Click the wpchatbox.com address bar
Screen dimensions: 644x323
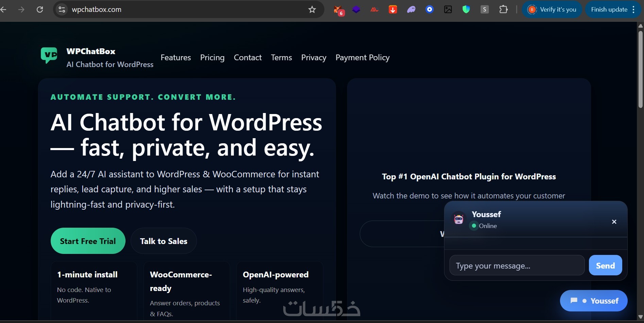coord(188,10)
